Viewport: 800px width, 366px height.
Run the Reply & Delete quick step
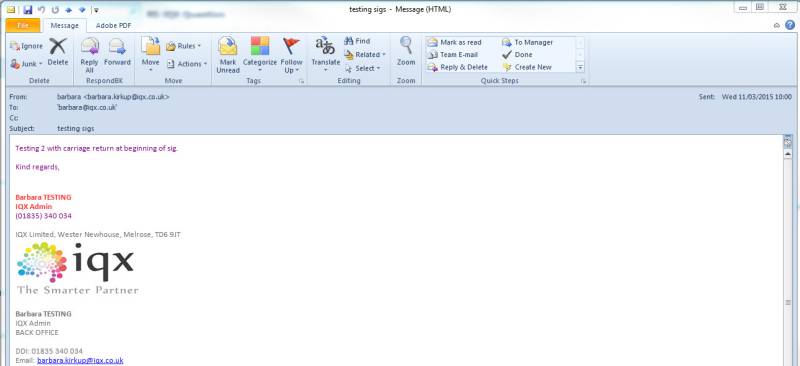pyautogui.click(x=458, y=67)
